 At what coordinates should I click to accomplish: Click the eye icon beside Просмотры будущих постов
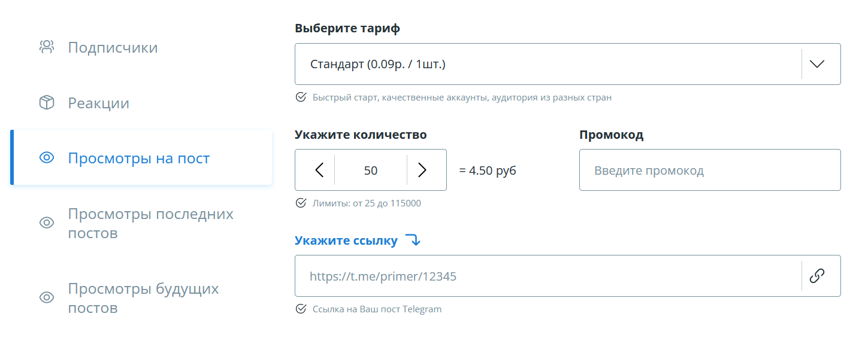[x=47, y=297]
